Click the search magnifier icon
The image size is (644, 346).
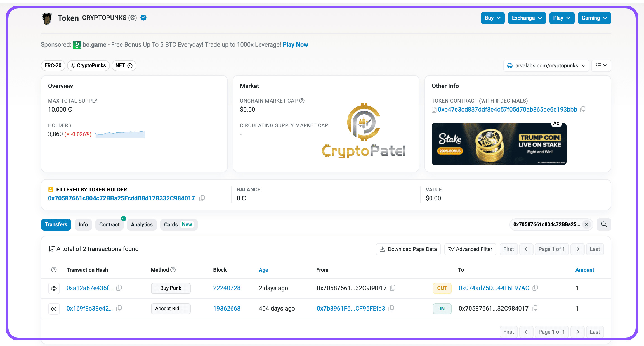604,224
